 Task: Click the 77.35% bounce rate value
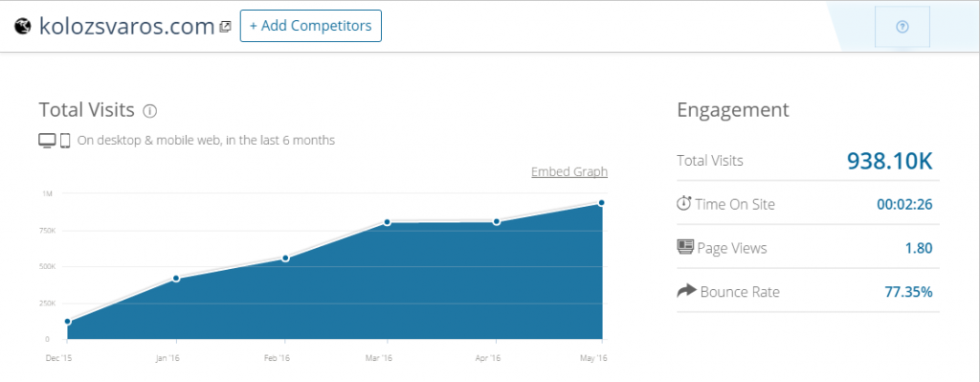909,291
